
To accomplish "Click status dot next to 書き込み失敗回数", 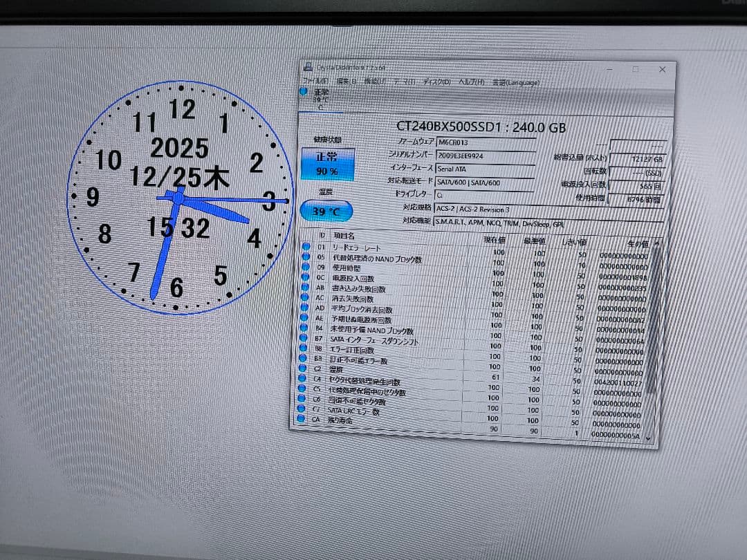I will [x=305, y=287].
